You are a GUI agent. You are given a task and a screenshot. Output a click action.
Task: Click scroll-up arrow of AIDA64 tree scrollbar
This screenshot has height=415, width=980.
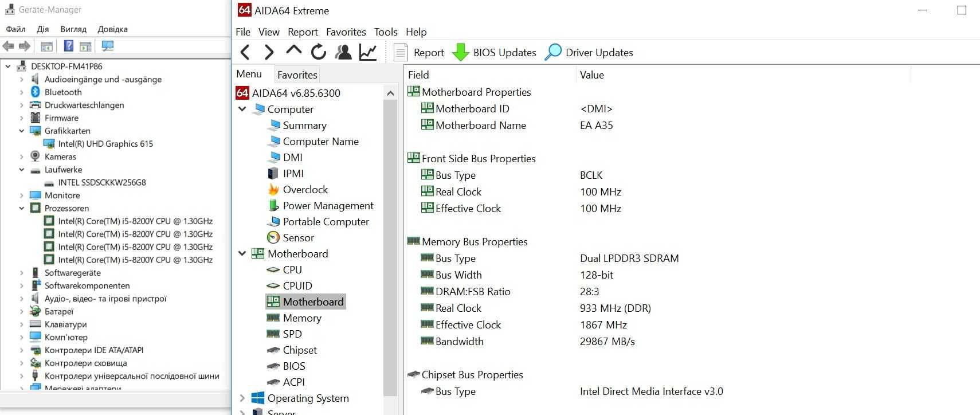390,93
